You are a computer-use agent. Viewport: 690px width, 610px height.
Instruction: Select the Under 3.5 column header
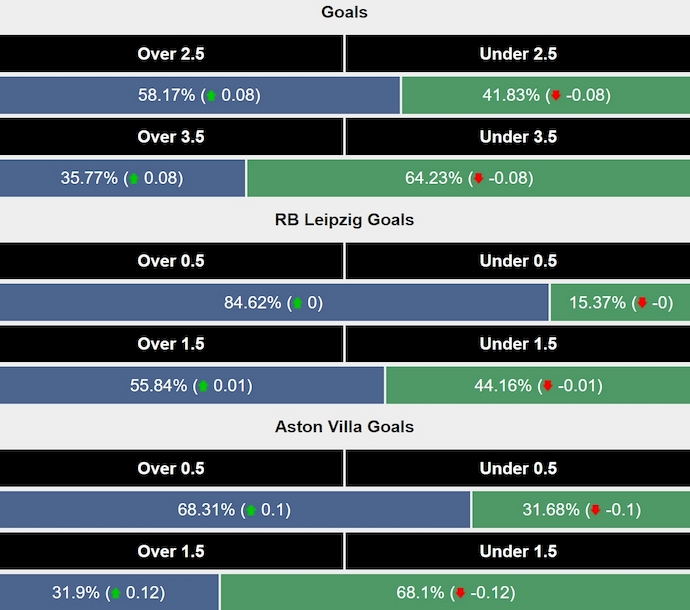[x=518, y=137]
